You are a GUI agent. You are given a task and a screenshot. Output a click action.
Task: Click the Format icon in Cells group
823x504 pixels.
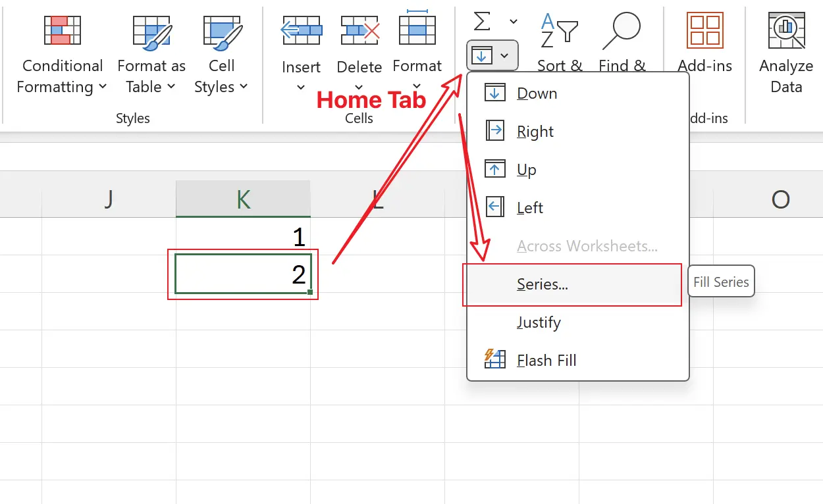pyautogui.click(x=417, y=30)
